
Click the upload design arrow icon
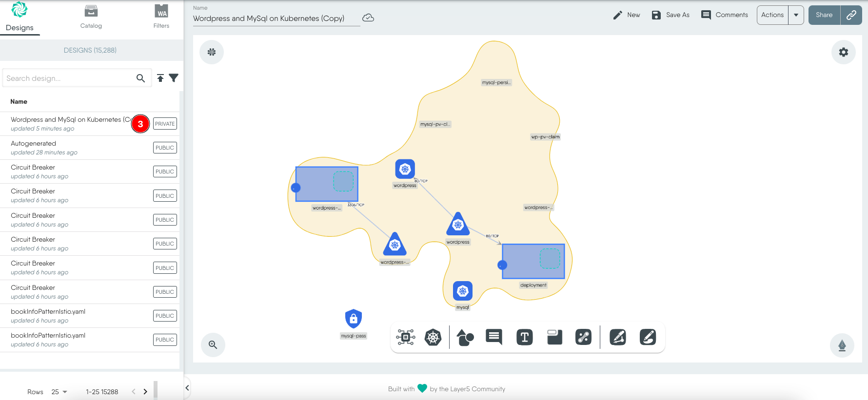[x=160, y=78]
